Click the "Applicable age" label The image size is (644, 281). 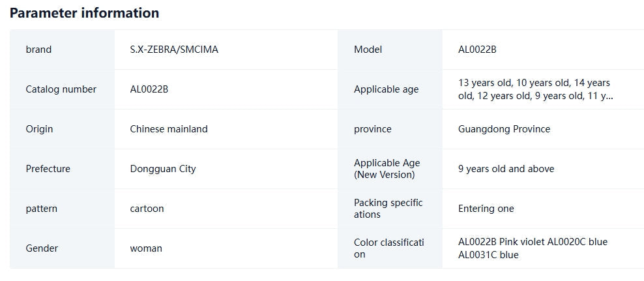click(386, 89)
